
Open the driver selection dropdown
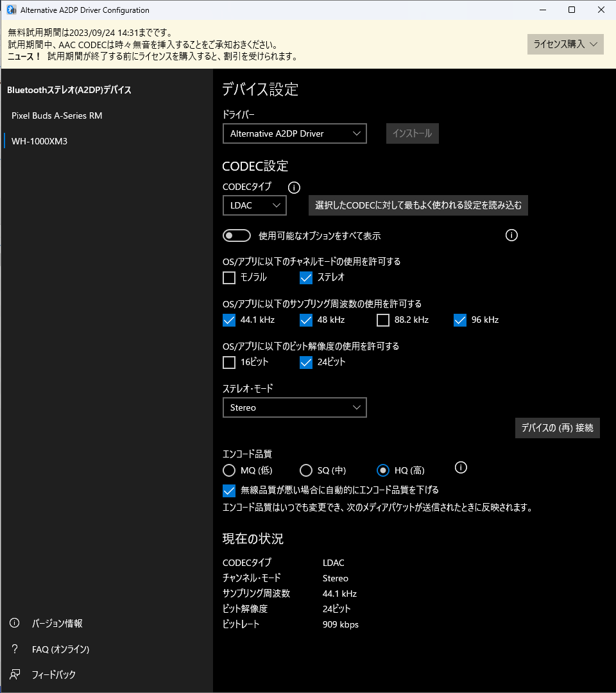[x=295, y=133]
